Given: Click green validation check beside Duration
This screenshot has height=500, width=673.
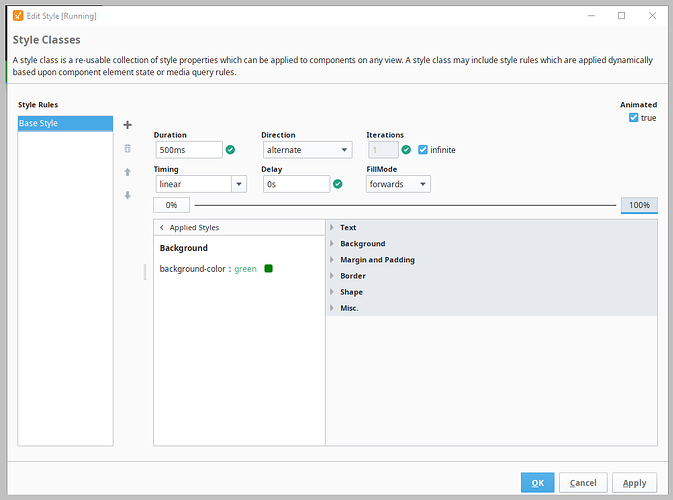Looking at the screenshot, I should (x=230, y=150).
